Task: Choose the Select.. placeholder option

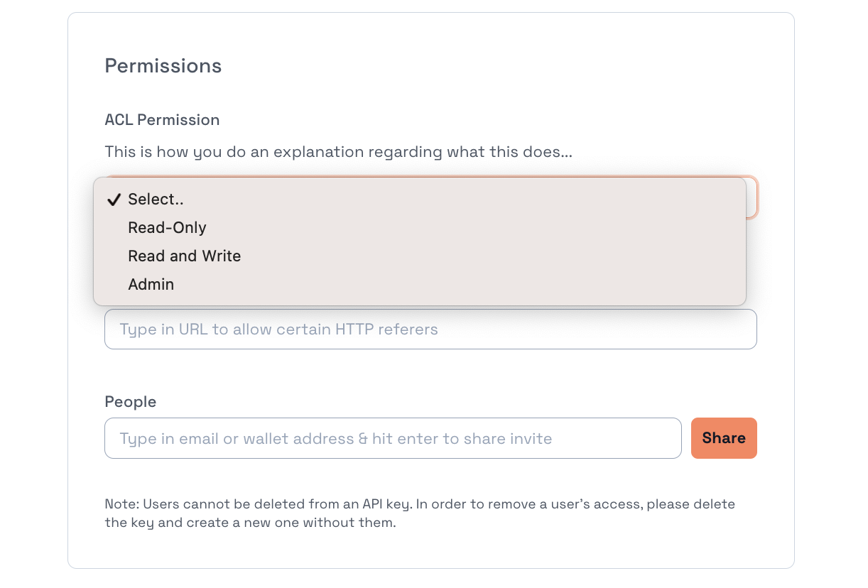Action: [x=156, y=200]
